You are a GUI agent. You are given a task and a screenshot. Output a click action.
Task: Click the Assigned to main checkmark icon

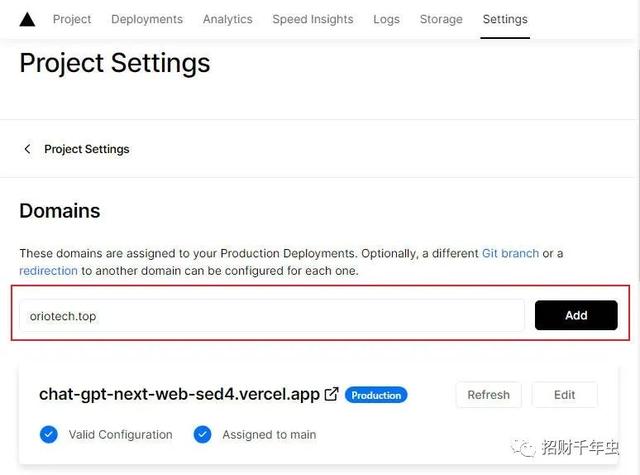203,434
